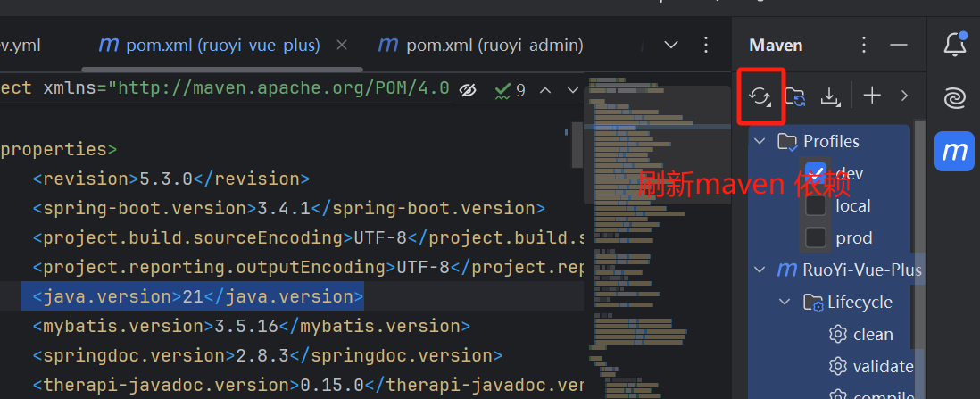
Task: Open Notifications bell icon
Action: (x=954, y=45)
